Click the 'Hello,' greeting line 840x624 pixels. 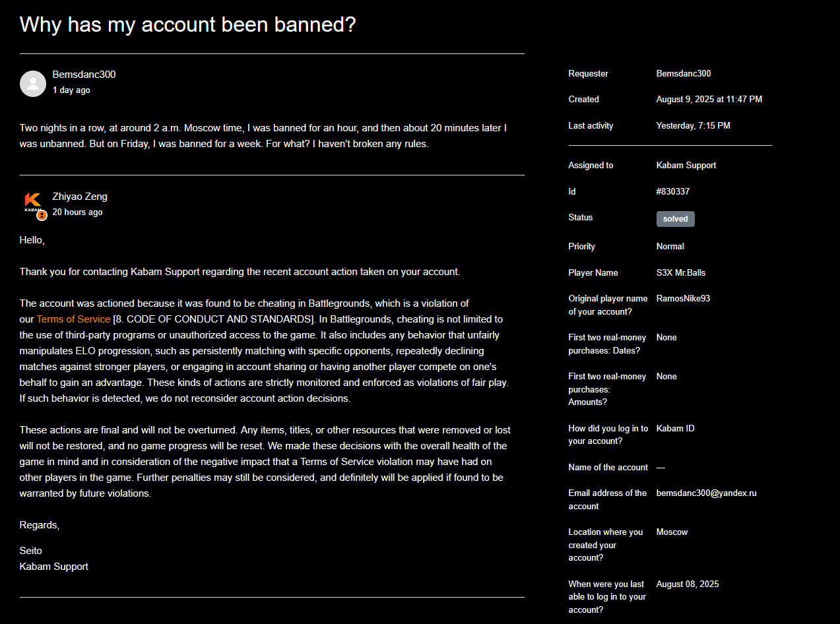32,241
